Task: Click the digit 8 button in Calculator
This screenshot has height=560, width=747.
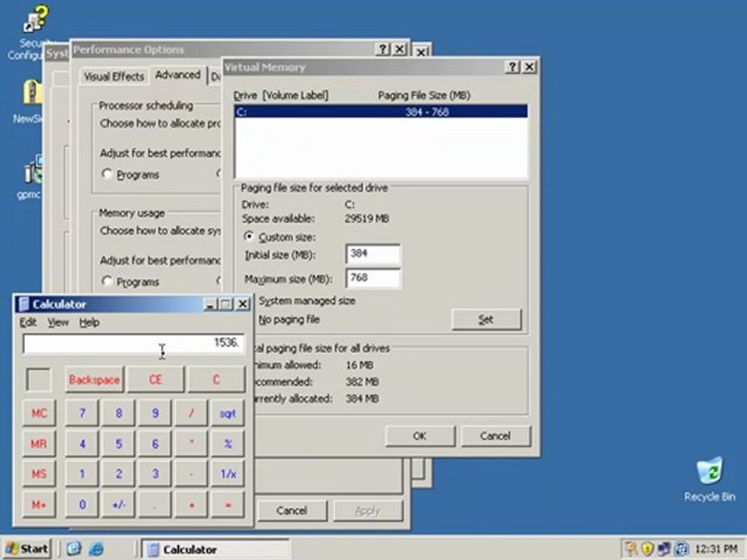Action: [x=118, y=413]
